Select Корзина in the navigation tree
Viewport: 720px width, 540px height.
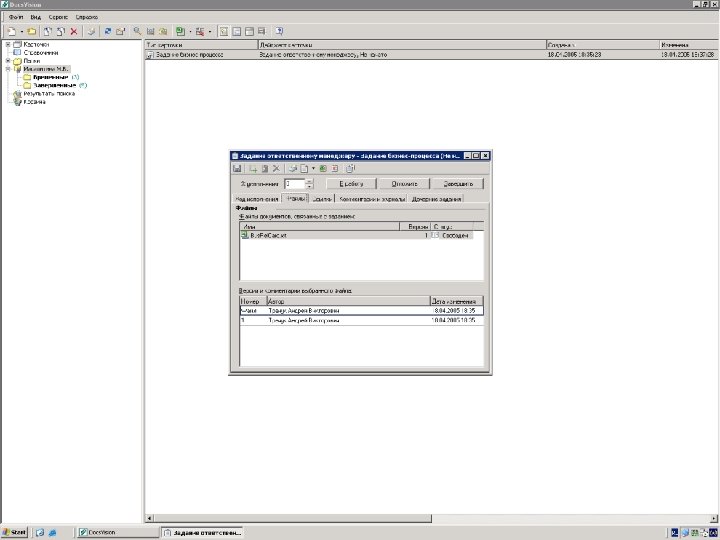pos(34,101)
